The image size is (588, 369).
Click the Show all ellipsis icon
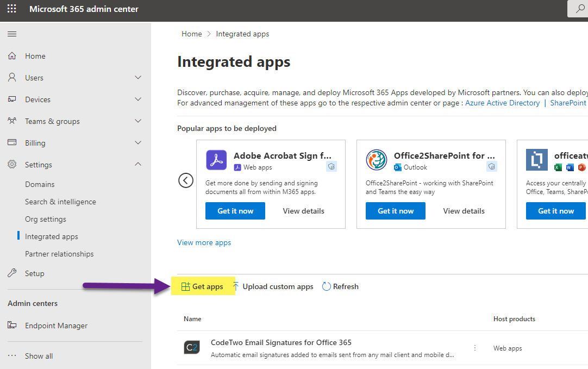pos(12,355)
